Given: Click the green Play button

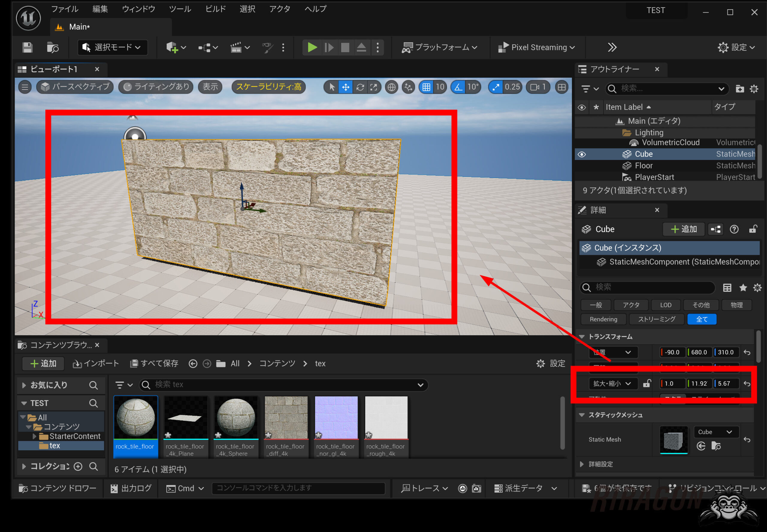Looking at the screenshot, I should pyautogui.click(x=312, y=47).
